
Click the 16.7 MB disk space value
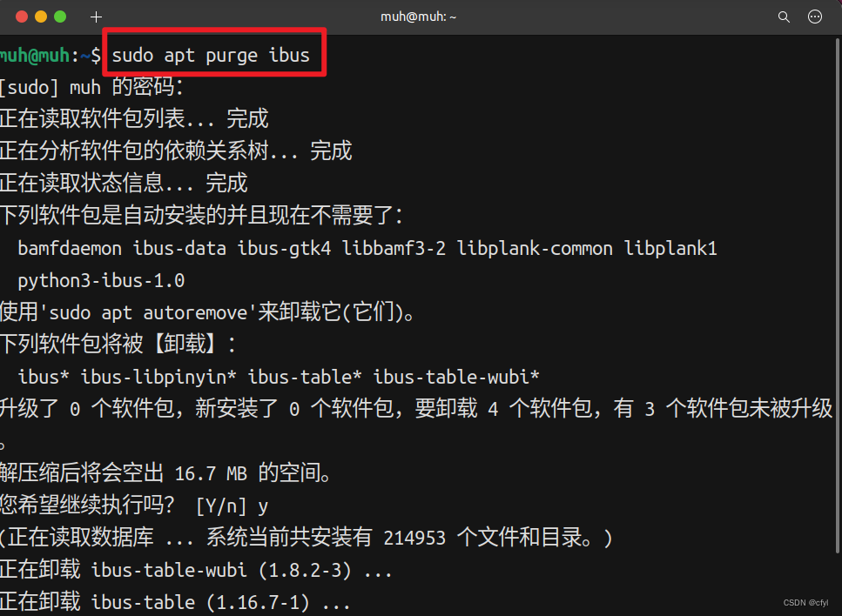point(211,473)
